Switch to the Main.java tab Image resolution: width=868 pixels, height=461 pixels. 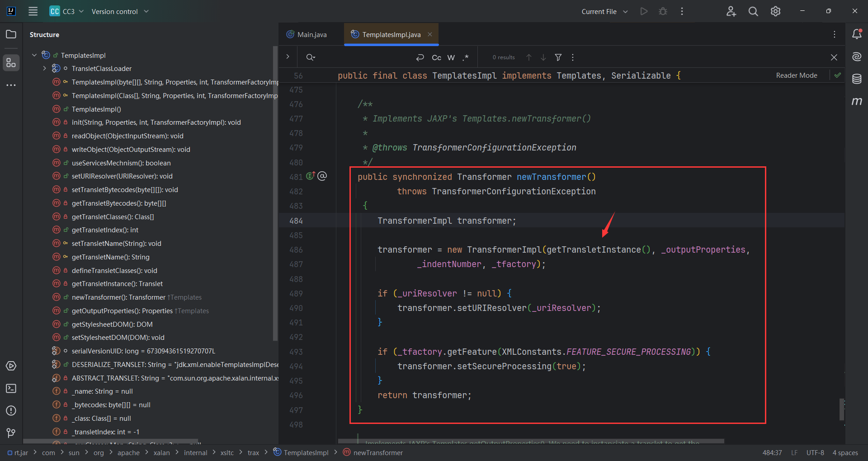[307, 34]
